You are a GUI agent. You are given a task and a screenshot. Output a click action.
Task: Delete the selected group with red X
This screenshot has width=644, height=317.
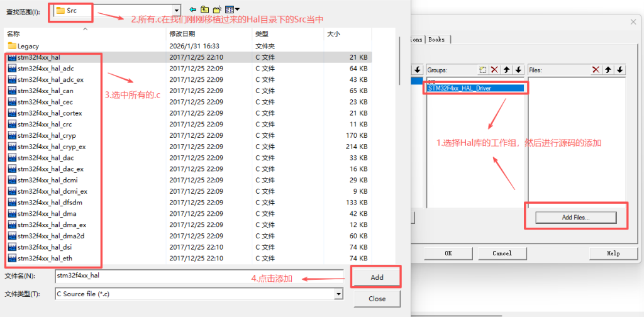click(495, 70)
